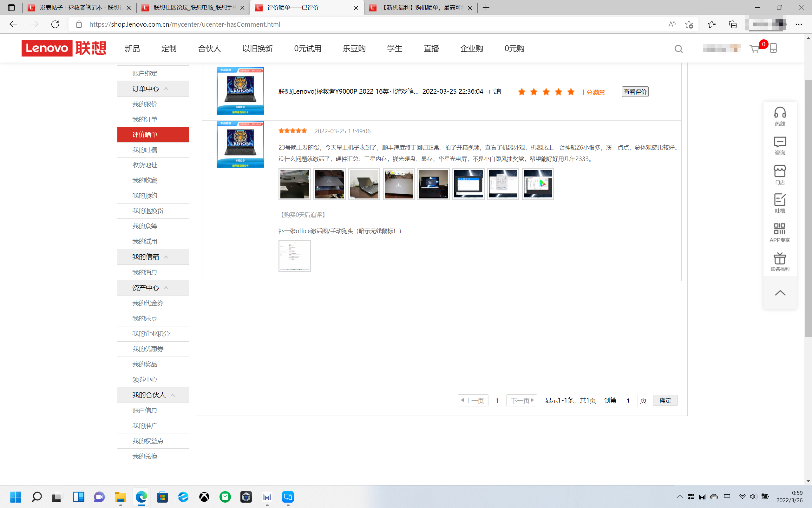Open the office activation follow-up thumbnail

295,256
